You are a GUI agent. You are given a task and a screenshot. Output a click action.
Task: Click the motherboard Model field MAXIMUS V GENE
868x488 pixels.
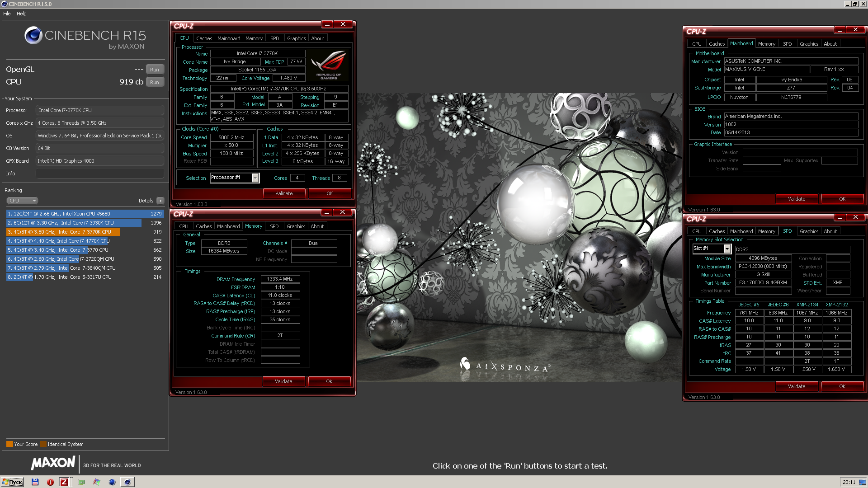(767, 70)
